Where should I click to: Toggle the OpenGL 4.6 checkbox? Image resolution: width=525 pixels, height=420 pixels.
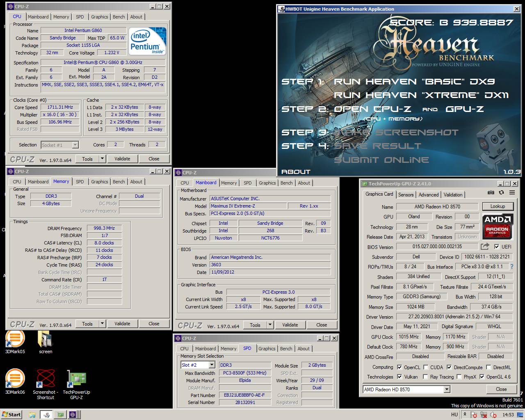tap(482, 377)
